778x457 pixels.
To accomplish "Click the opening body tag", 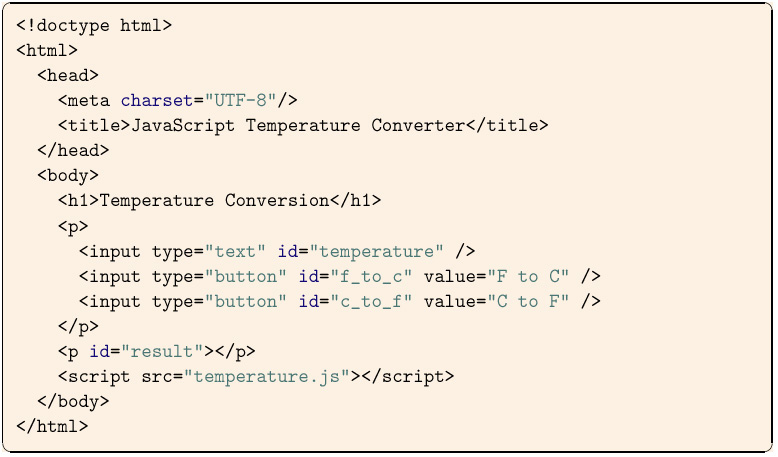I will click(x=68, y=176).
